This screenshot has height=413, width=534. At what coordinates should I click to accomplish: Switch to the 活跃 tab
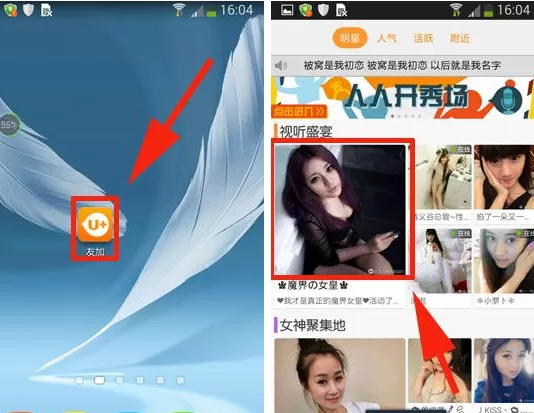[423, 38]
